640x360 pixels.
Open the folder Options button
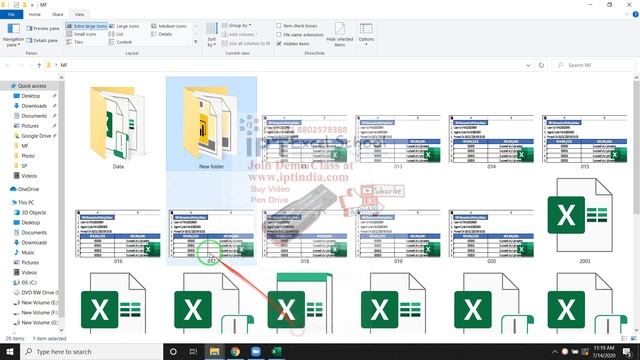pyautogui.click(x=366, y=34)
